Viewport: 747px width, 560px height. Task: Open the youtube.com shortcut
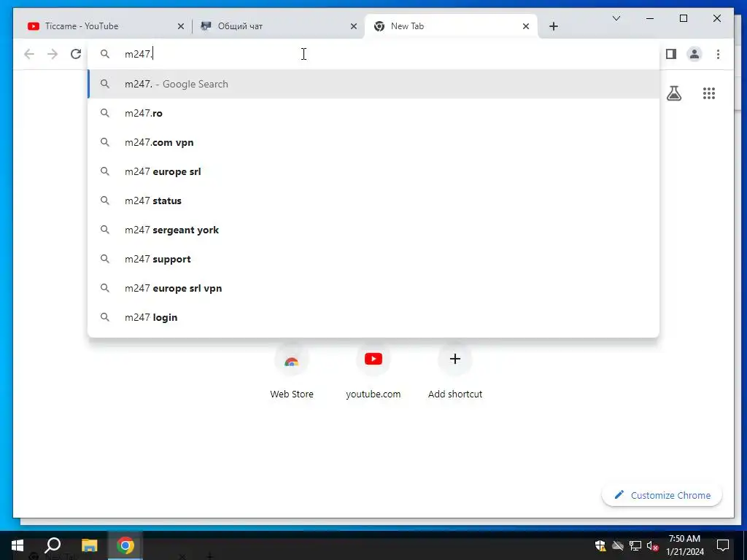coord(373,373)
